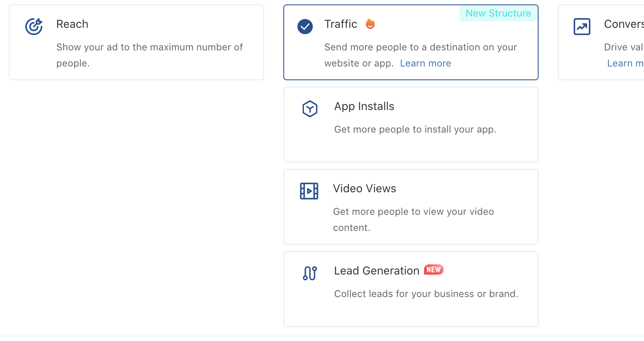Select the Lead Generation objective title

tap(376, 271)
